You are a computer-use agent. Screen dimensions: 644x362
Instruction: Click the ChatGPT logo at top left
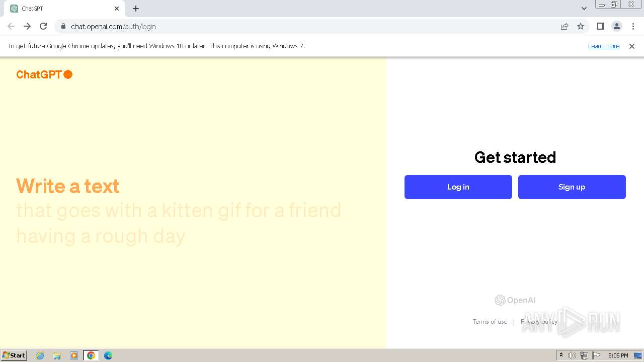pos(44,74)
